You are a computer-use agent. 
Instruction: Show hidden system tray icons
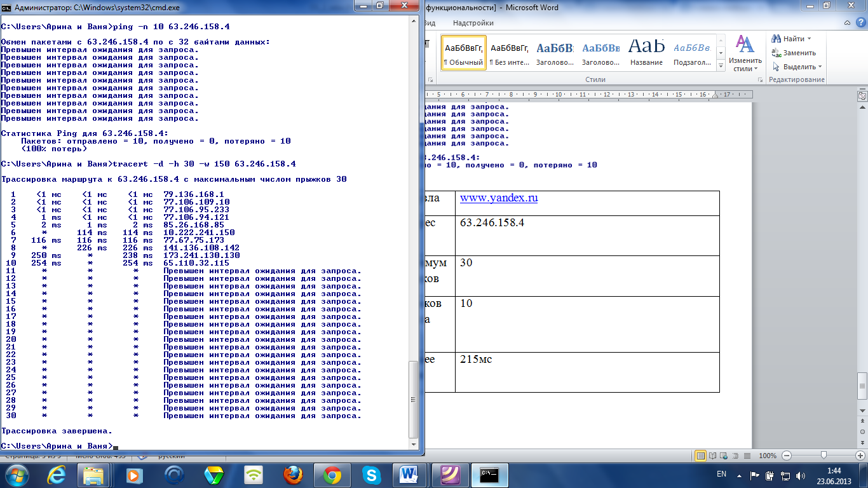[740, 475]
